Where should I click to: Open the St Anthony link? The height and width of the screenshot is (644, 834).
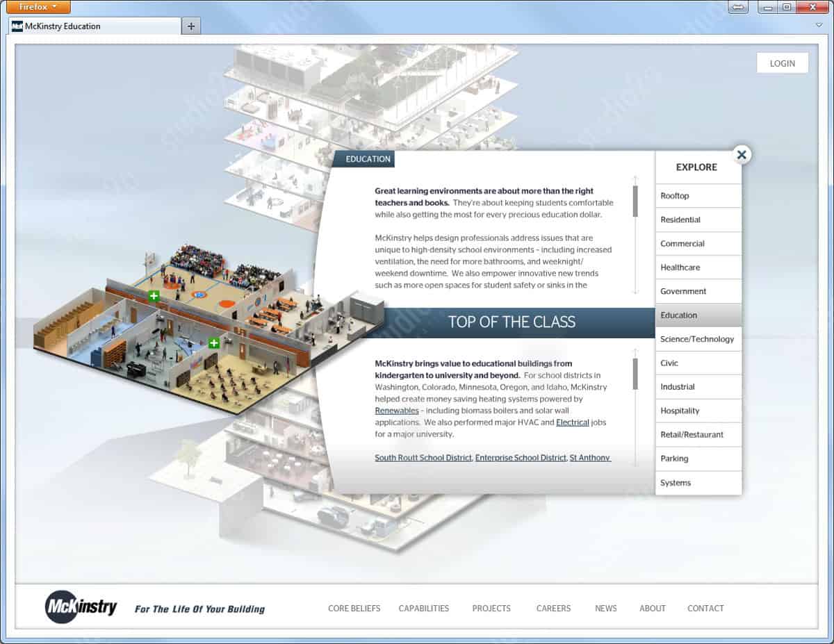[x=590, y=458]
